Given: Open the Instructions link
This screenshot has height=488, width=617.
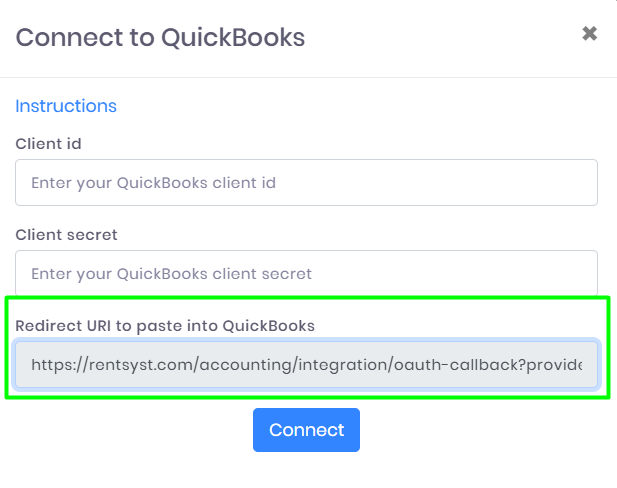Looking at the screenshot, I should click(x=66, y=106).
